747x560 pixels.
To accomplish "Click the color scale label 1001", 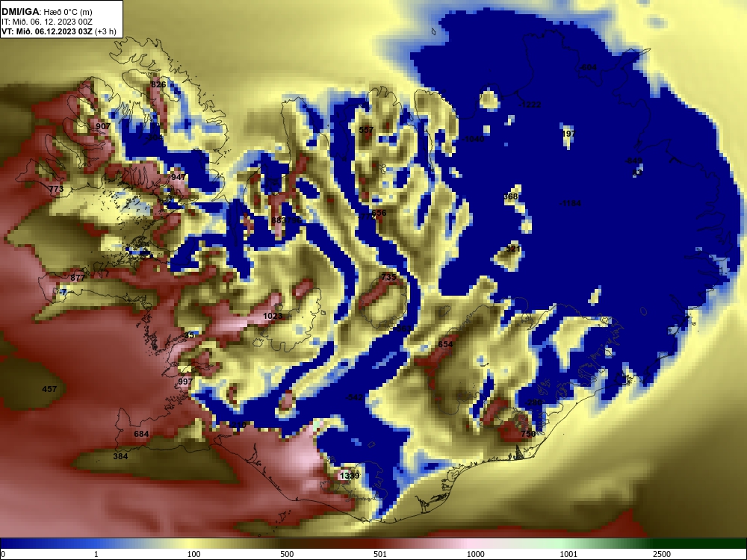I will click(x=568, y=554).
